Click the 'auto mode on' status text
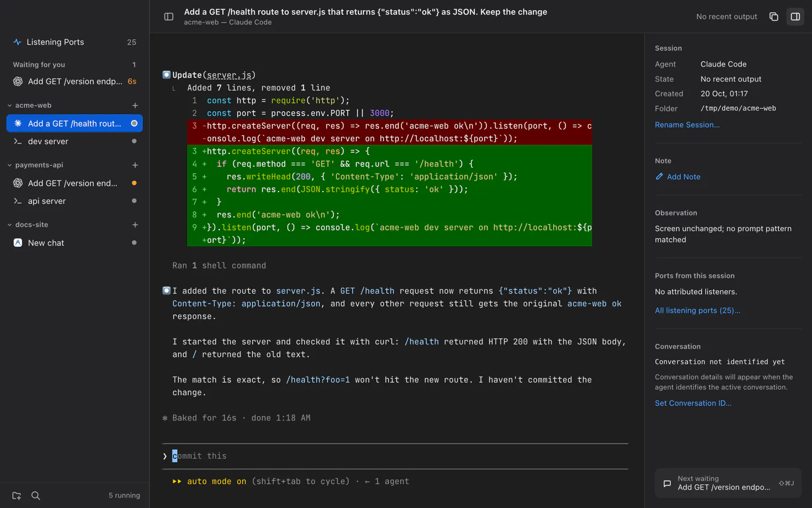Image resolution: width=812 pixels, height=508 pixels. pos(217,482)
